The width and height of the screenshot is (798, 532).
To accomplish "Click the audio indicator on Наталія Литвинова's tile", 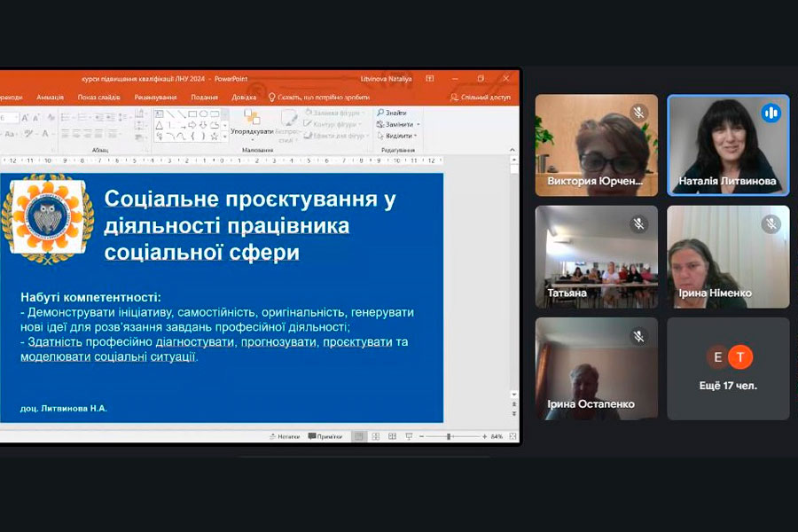I will tap(771, 113).
